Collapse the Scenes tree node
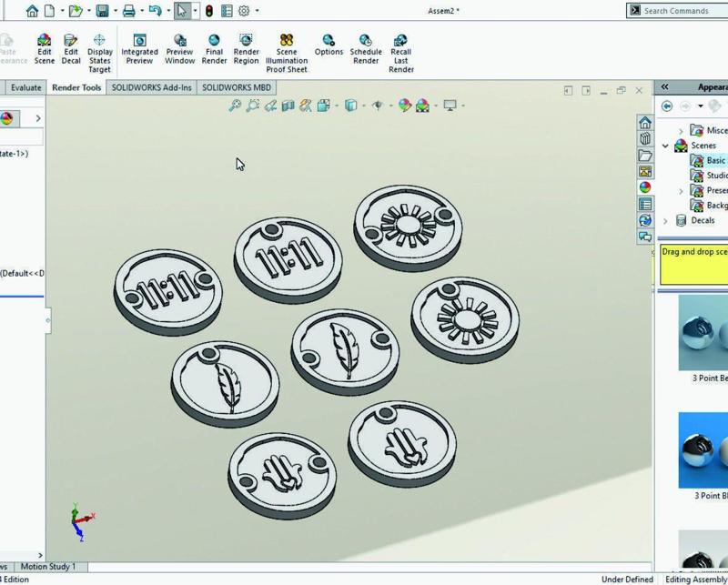 (665, 146)
